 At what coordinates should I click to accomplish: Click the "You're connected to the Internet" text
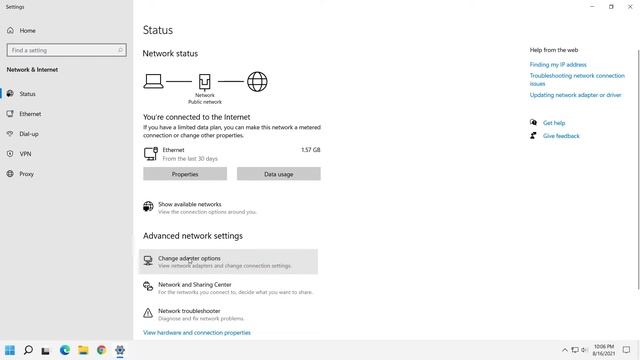coord(196,117)
